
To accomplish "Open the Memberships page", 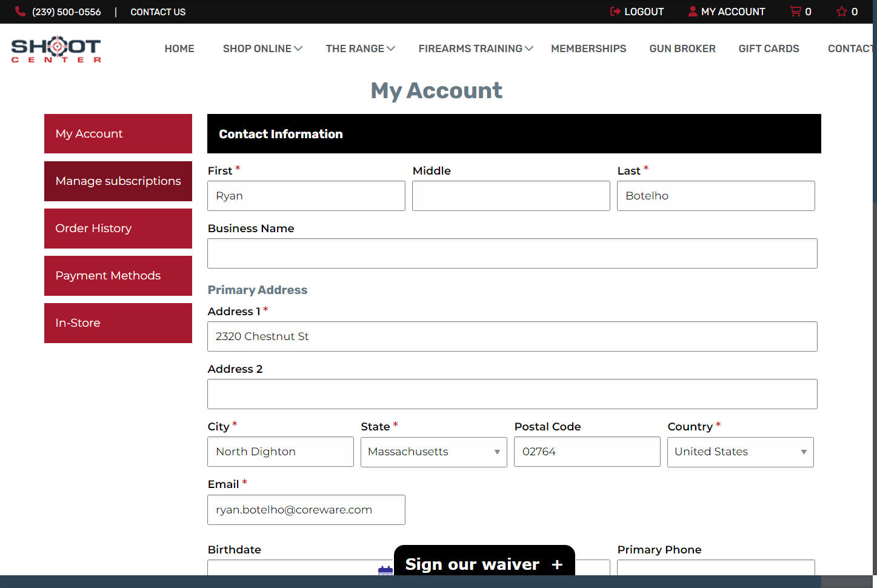I will pos(589,48).
